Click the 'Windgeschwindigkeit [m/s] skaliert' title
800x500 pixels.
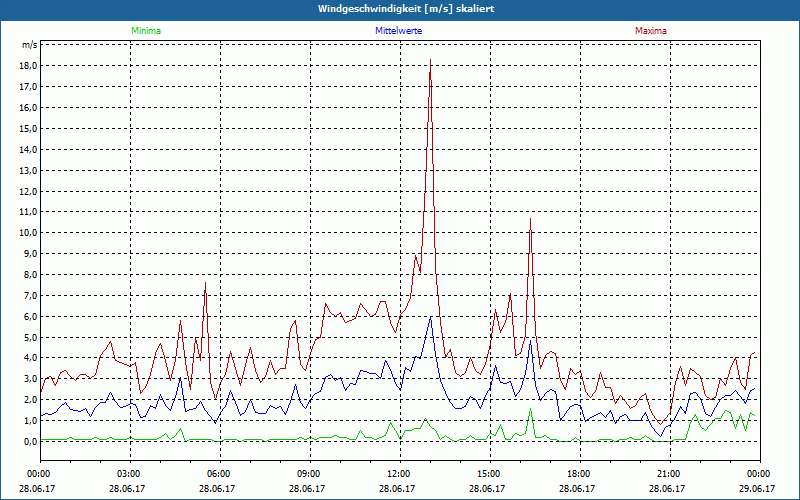click(406, 9)
